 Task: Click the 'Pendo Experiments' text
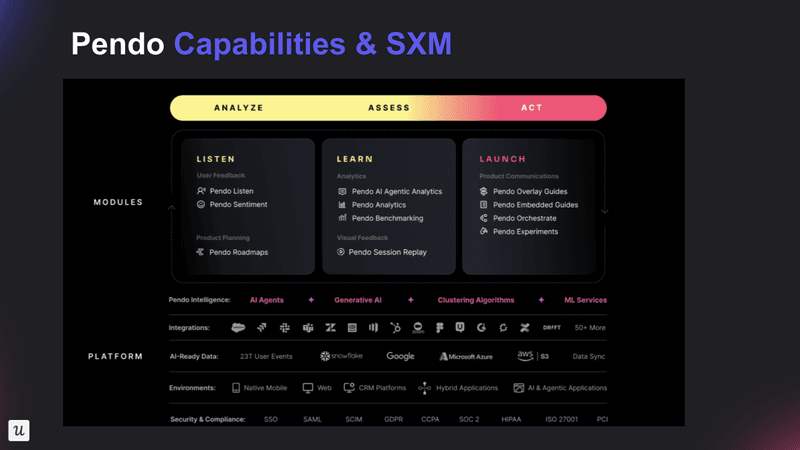point(526,231)
